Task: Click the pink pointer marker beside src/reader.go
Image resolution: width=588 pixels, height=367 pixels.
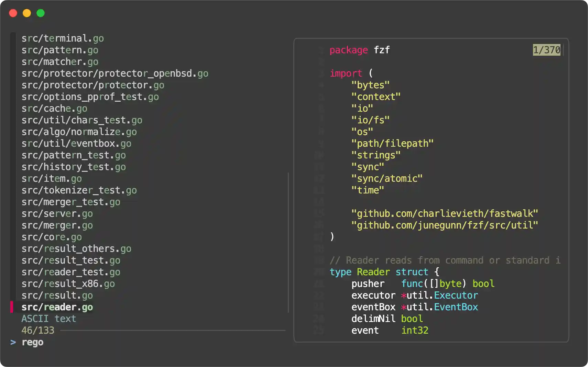Action: click(12, 307)
